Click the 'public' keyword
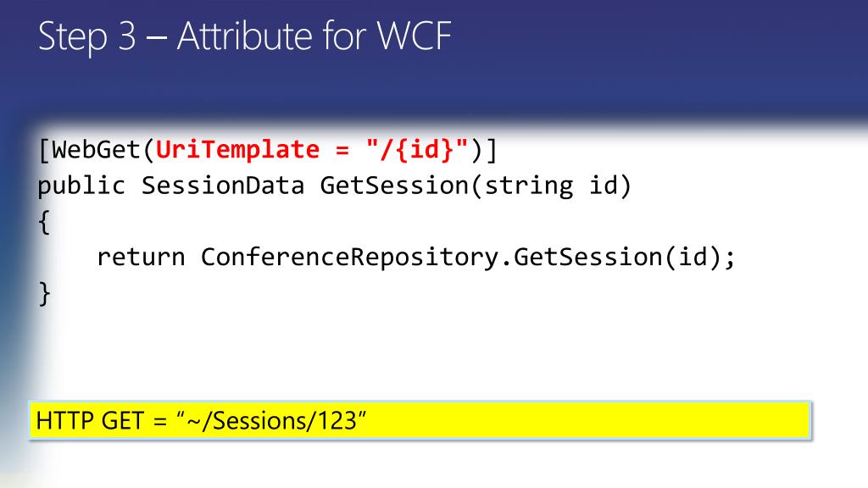 81,186
